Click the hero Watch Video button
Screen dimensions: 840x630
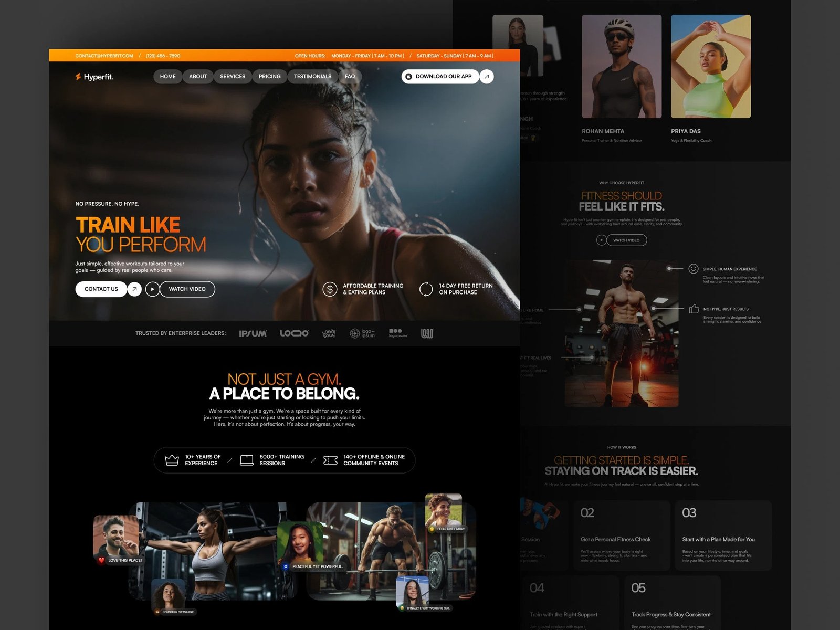coord(187,289)
